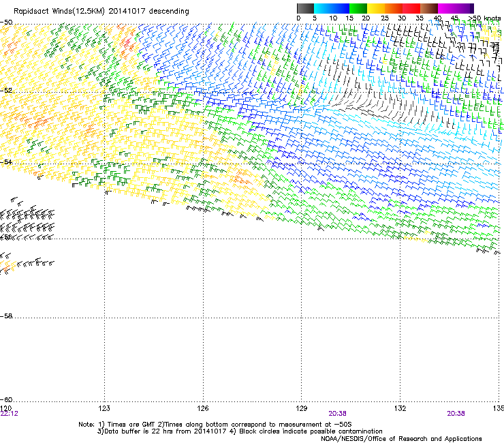The width and height of the screenshot is (504, 443).
Task: Click the Rapidscat Winds title text
Action: point(101,11)
